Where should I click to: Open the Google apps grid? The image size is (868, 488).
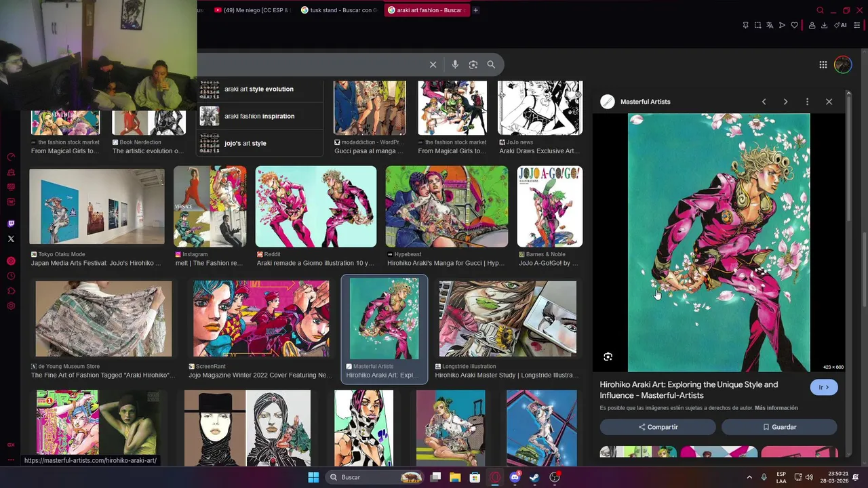pos(823,64)
